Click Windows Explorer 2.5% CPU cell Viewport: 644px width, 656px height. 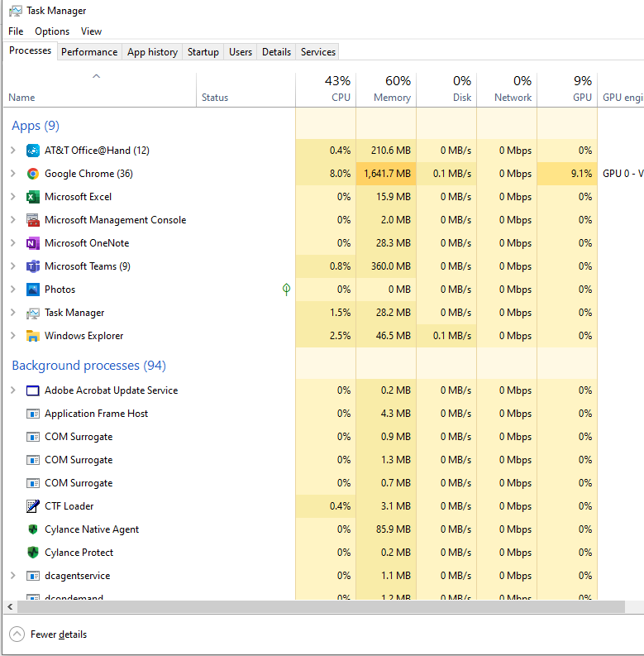326,336
